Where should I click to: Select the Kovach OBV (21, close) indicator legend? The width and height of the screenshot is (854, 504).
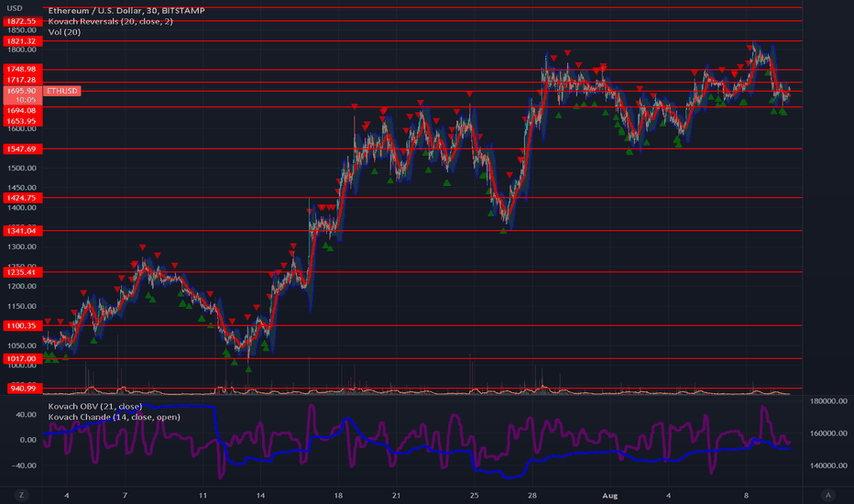pyautogui.click(x=95, y=407)
